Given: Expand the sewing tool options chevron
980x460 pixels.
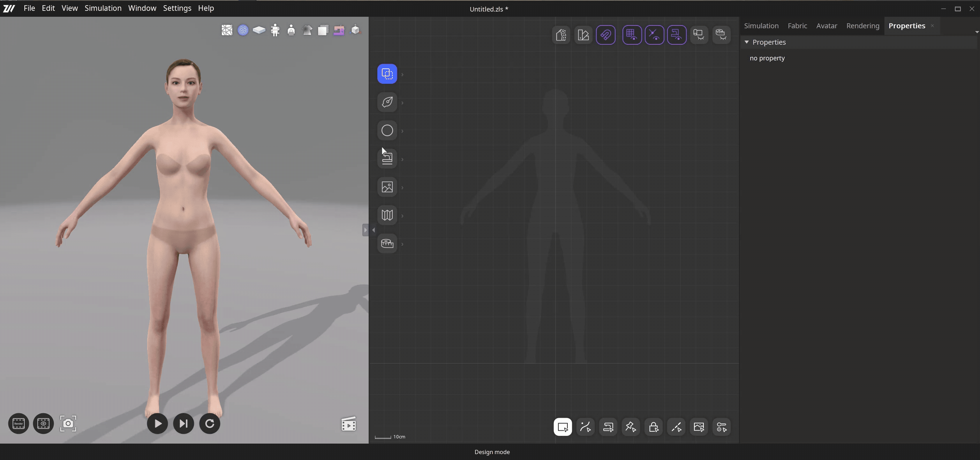Looking at the screenshot, I should 402,159.
